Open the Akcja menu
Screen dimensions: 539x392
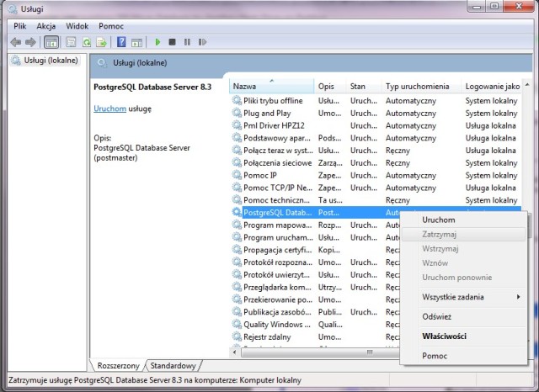45,26
